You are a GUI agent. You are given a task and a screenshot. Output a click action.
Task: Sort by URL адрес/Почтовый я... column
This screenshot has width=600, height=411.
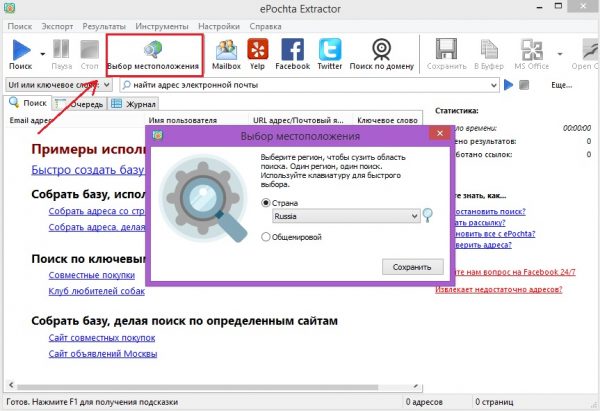(x=298, y=120)
